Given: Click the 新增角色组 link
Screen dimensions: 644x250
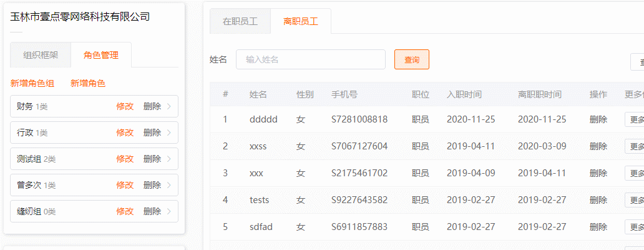Looking at the screenshot, I should [x=32, y=84].
